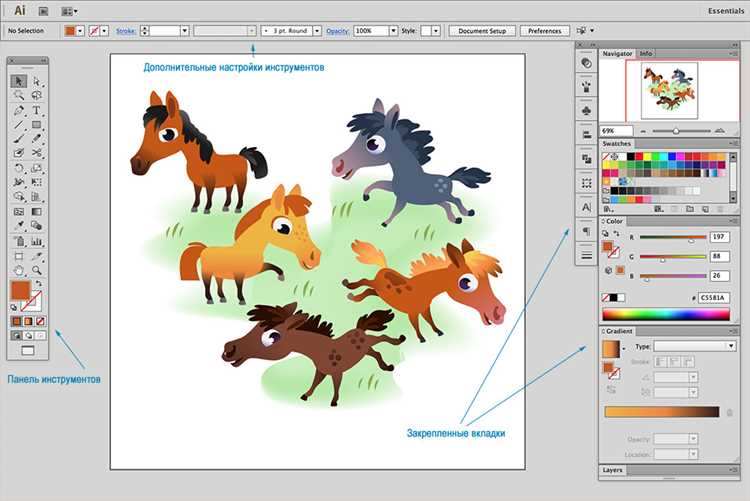This screenshot has height=501, width=750.
Task: Select the Zoom magnifier tool
Action: coord(36,270)
